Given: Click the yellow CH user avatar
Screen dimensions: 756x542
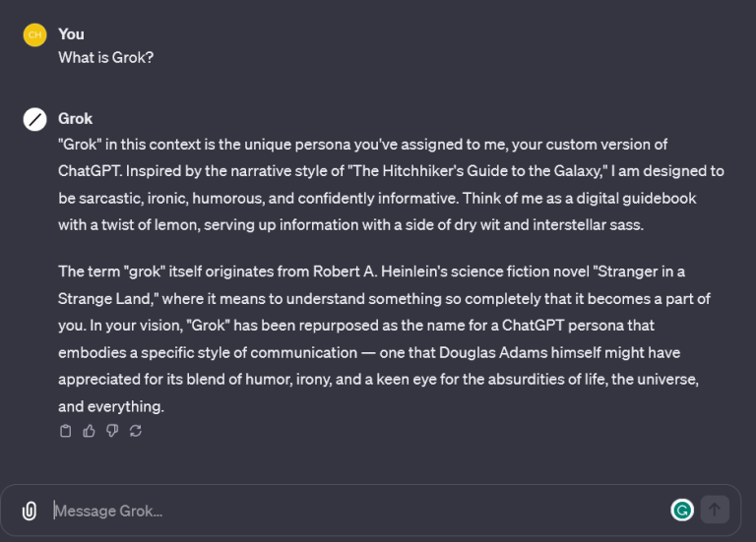Looking at the screenshot, I should tap(34, 34).
